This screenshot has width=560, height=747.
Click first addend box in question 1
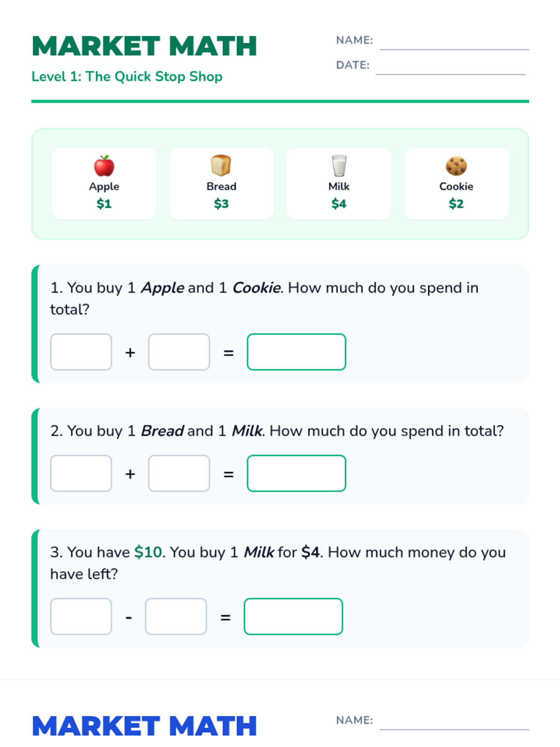click(x=81, y=352)
